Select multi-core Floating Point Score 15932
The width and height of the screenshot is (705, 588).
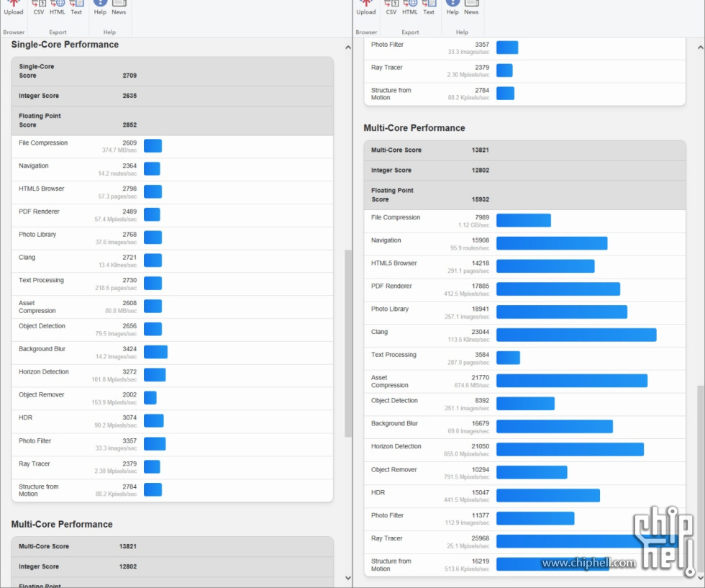[x=481, y=199]
